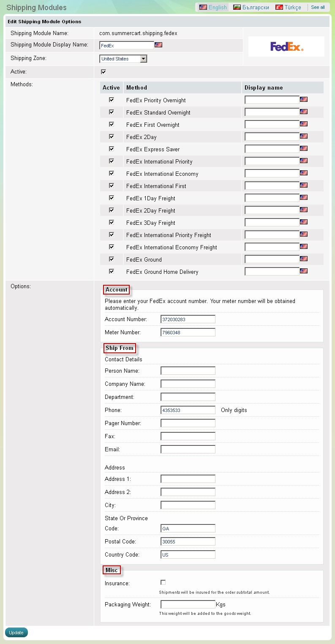Click the Person Name text field
The width and height of the screenshot is (335, 644).
point(188,371)
